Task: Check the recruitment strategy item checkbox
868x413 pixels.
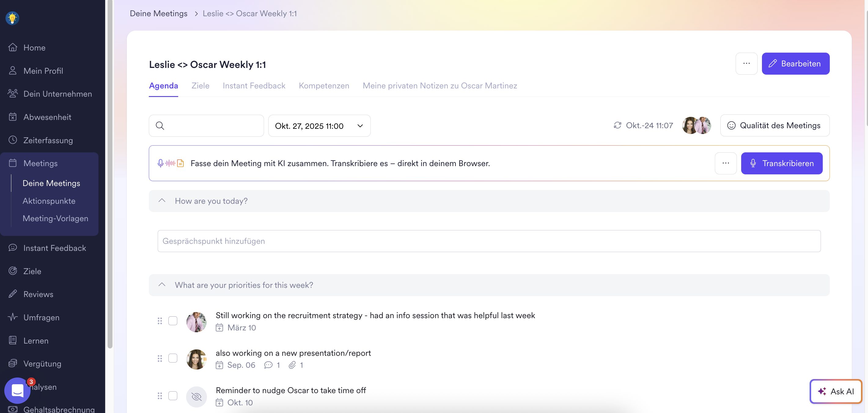Action: (x=173, y=321)
